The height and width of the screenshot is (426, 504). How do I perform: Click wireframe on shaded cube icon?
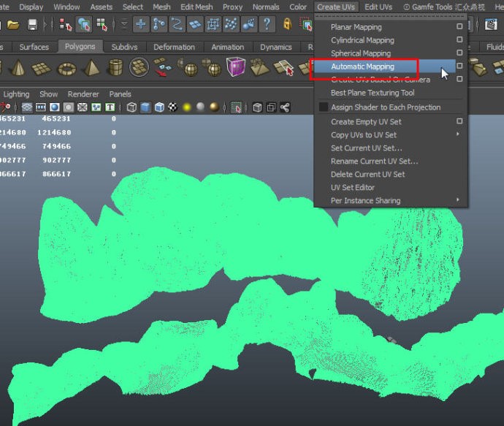[159, 107]
